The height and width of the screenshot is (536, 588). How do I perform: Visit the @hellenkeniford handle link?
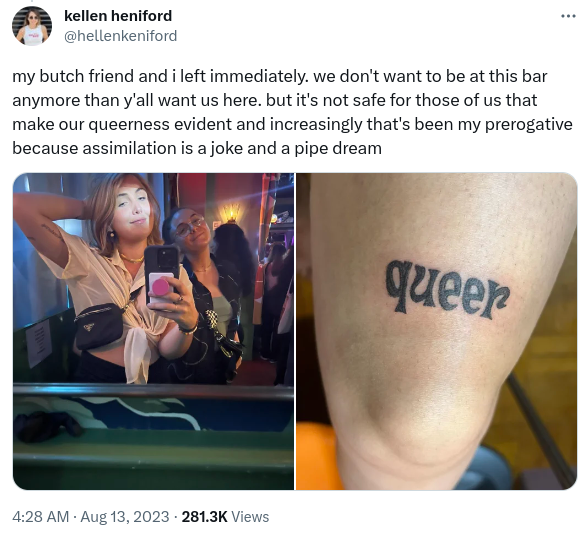click(x=120, y=36)
